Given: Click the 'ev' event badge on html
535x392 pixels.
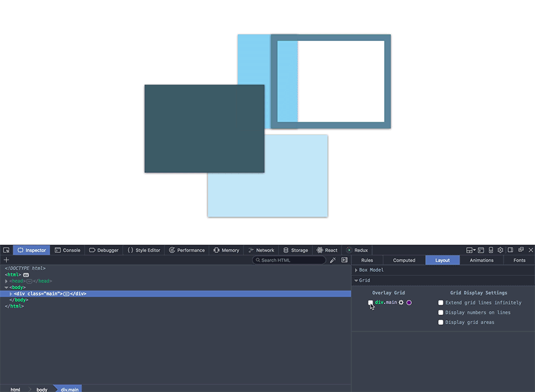Looking at the screenshot, I should click(26, 275).
